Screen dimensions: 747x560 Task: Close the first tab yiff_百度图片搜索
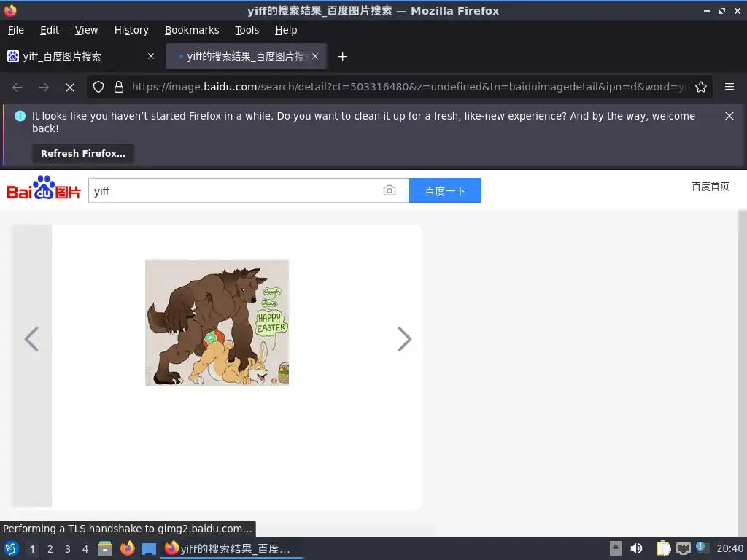click(150, 56)
